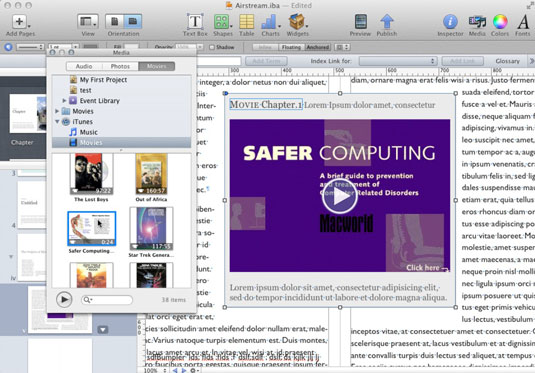Screen dimensions: 535x373
Task: Click the movie caption Lorem ipsum text
Action: [338, 292]
